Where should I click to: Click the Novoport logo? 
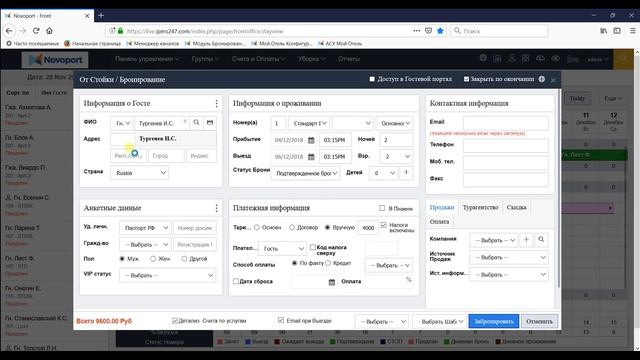tap(55, 60)
